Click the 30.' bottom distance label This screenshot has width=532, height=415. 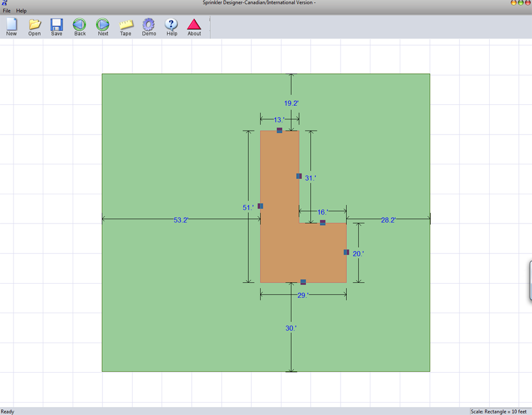(290, 328)
